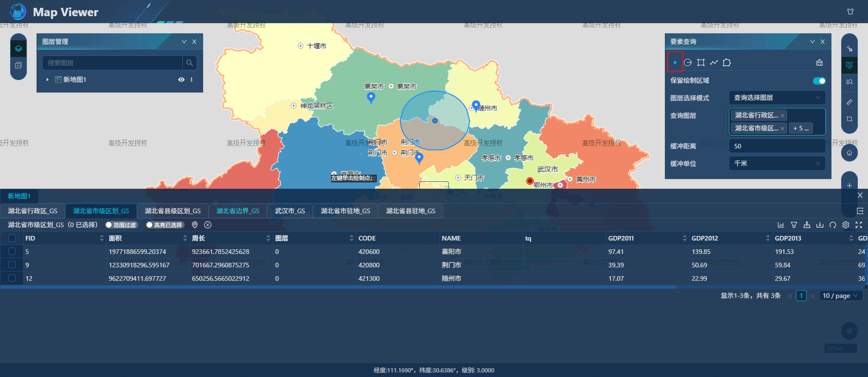Click the home button on map sidebar

coord(849,153)
